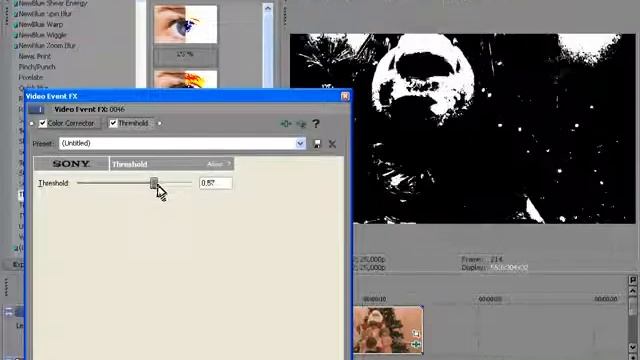Click the SONY logo in the plug-in header
Viewport: 640px width, 360px height.
(71, 164)
